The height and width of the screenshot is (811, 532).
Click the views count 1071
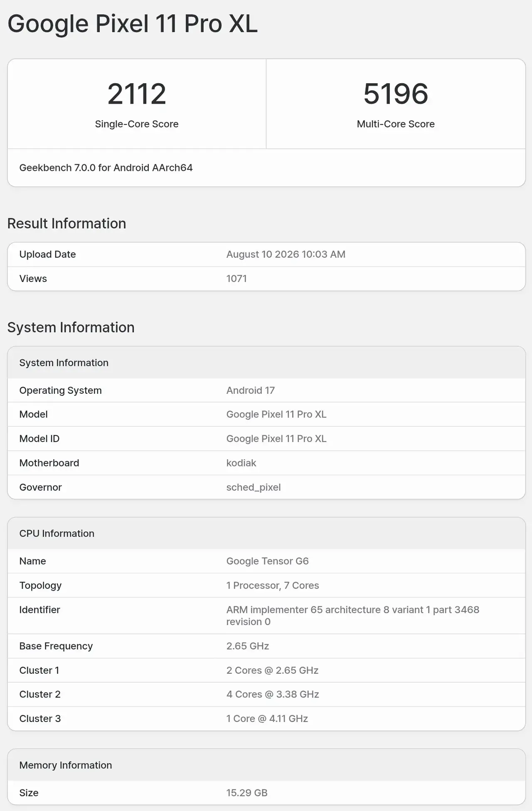tap(236, 279)
